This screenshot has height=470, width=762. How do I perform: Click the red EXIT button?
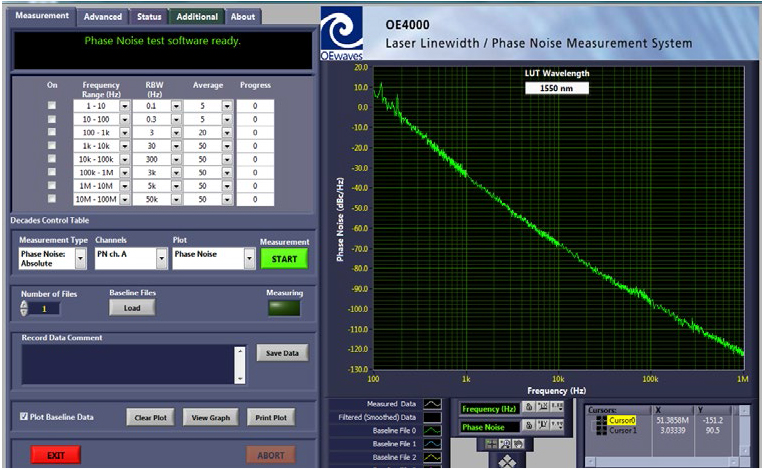(56, 455)
